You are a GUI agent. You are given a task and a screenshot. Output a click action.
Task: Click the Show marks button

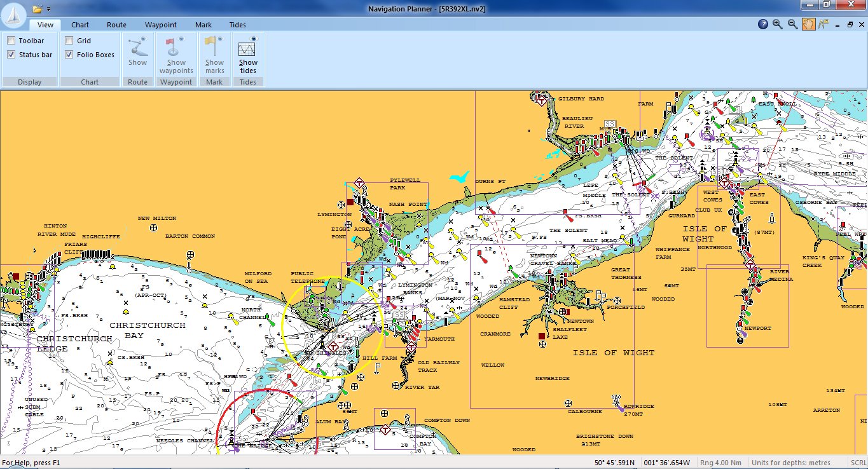pyautogui.click(x=214, y=54)
